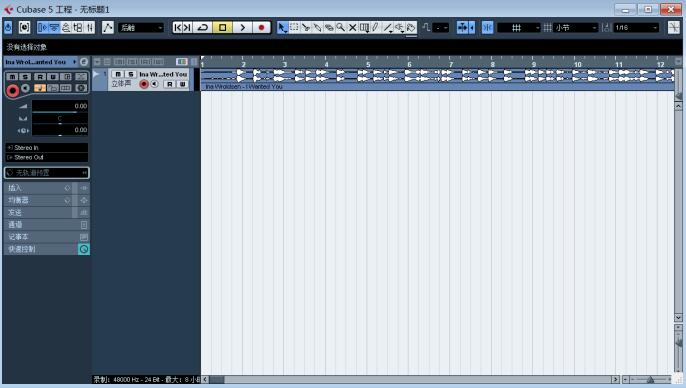Toggle inspector Monitor speaker button

click(x=26, y=88)
